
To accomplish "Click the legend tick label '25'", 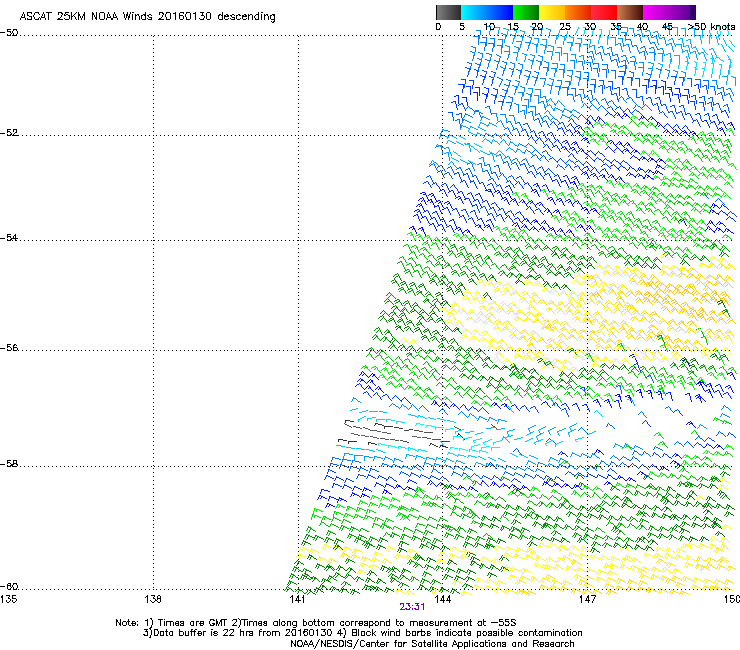I will pyautogui.click(x=564, y=27).
